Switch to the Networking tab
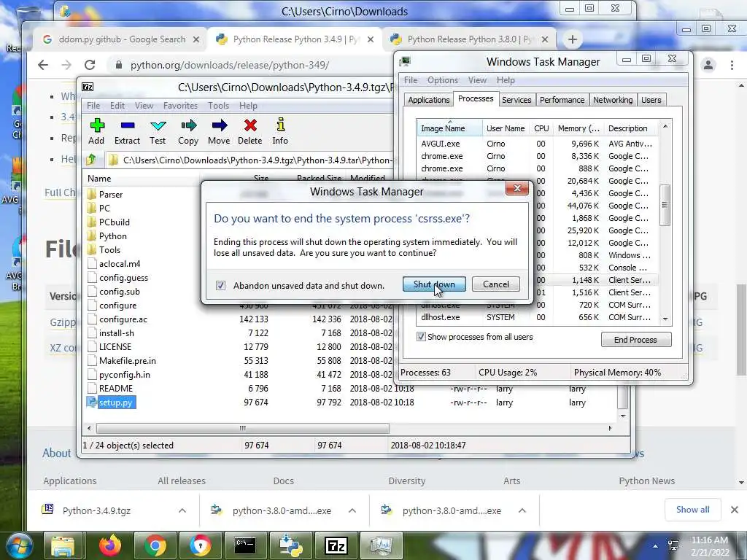747x560 pixels. (613, 100)
